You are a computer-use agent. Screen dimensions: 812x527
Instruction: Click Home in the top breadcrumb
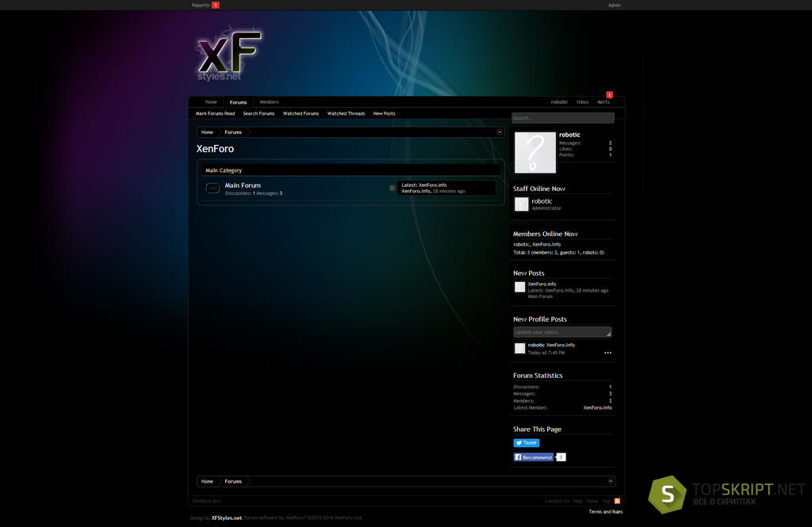click(207, 132)
